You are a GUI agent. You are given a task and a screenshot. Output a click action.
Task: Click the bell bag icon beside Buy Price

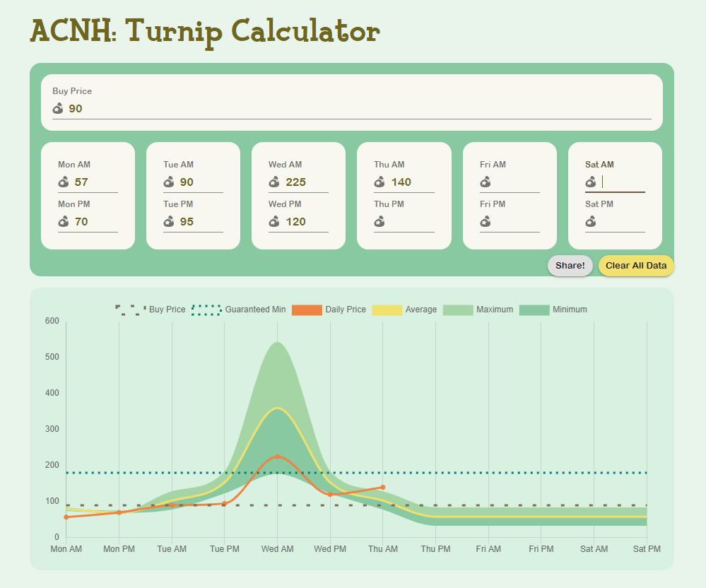(58, 108)
